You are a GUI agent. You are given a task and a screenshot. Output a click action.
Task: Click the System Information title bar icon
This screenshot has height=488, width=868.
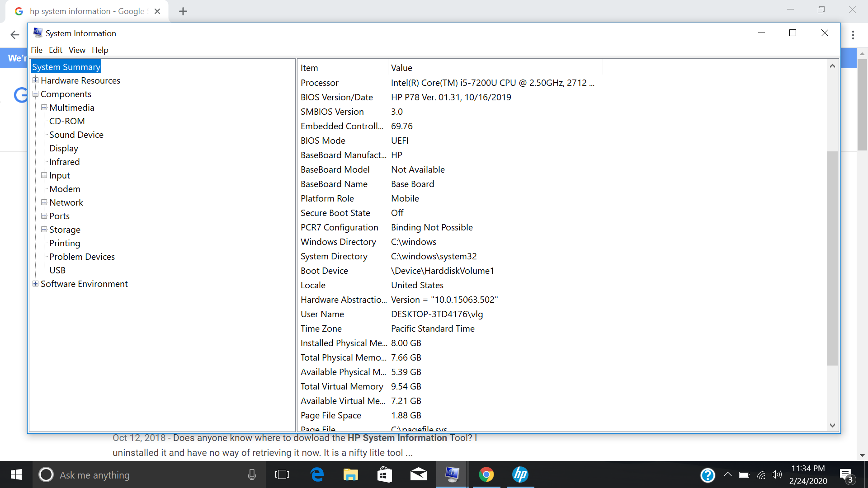click(x=38, y=33)
